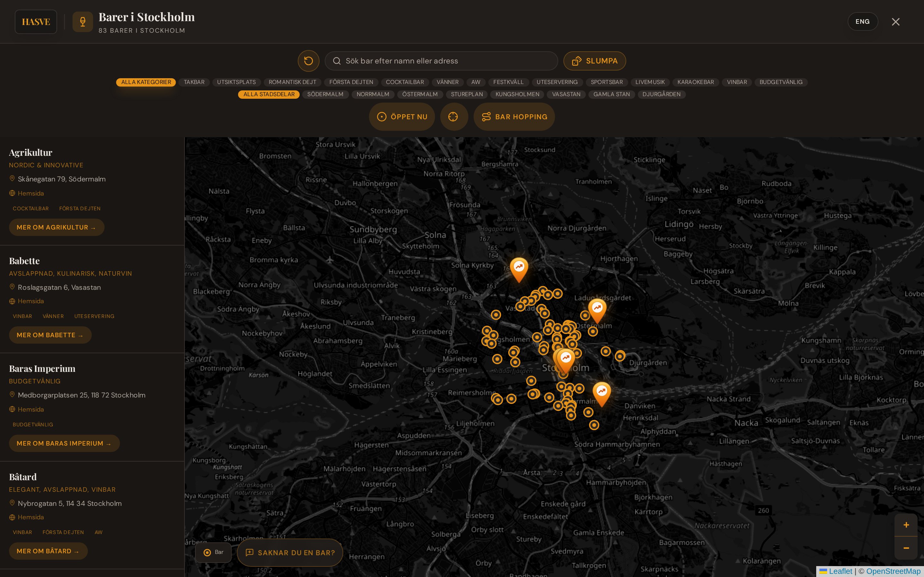The width and height of the screenshot is (924, 577).
Task: Click the wine glass bar icon in header
Action: [82, 22]
